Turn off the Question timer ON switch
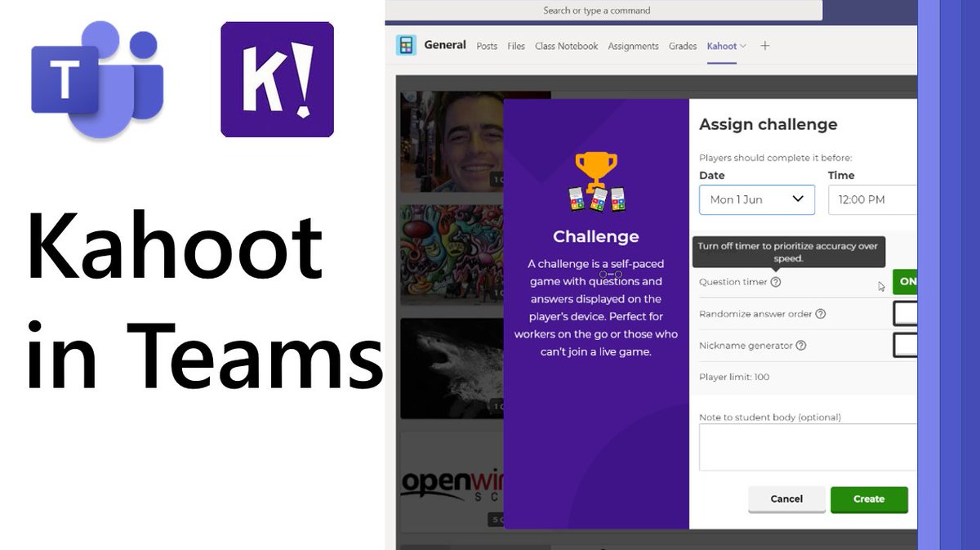Image resolution: width=980 pixels, height=550 pixels. click(905, 282)
